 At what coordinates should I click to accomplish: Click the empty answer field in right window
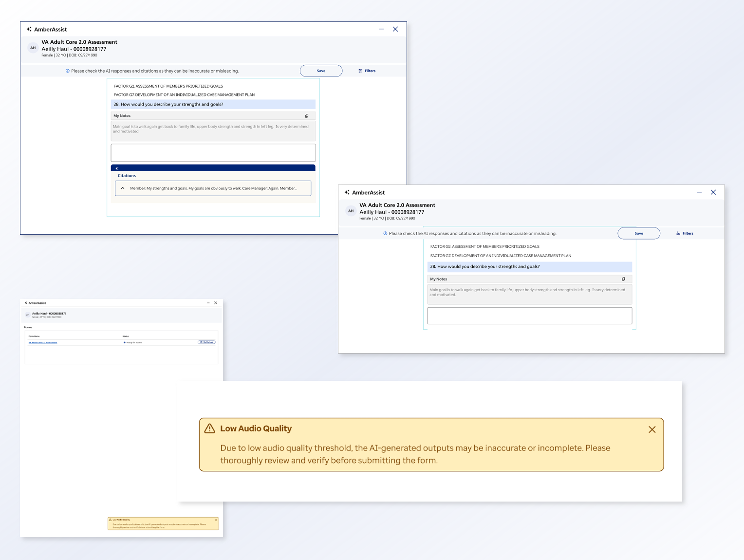tap(530, 316)
